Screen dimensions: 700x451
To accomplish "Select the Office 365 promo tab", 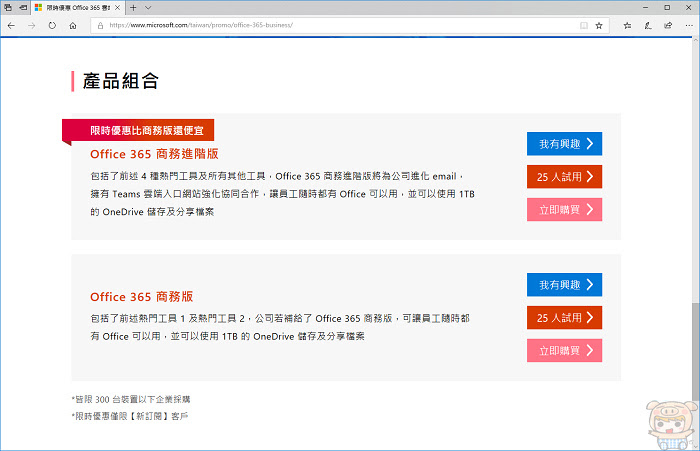I will (x=78, y=8).
